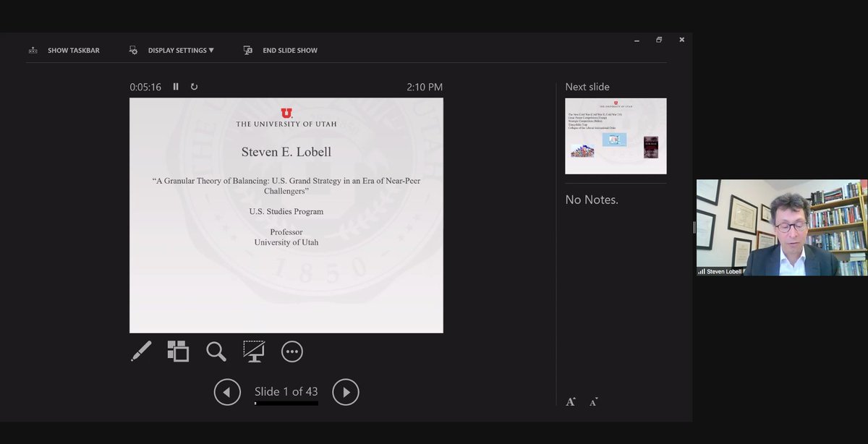Click the side panel divider handle
This screenshot has width=868, height=444.
click(694, 228)
